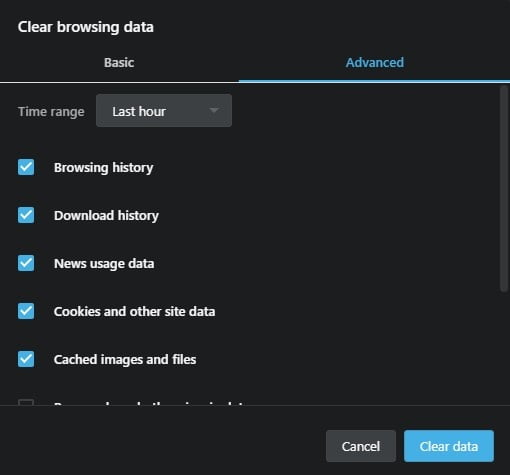Open the Last hour time range dropdown
The image size is (510, 475).
pyautogui.click(x=164, y=111)
